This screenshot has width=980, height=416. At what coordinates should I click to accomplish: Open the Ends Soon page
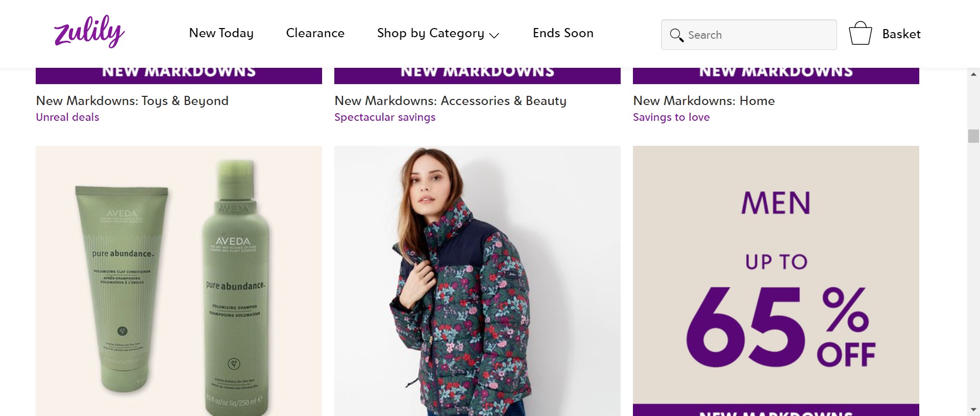pos(563,33)
